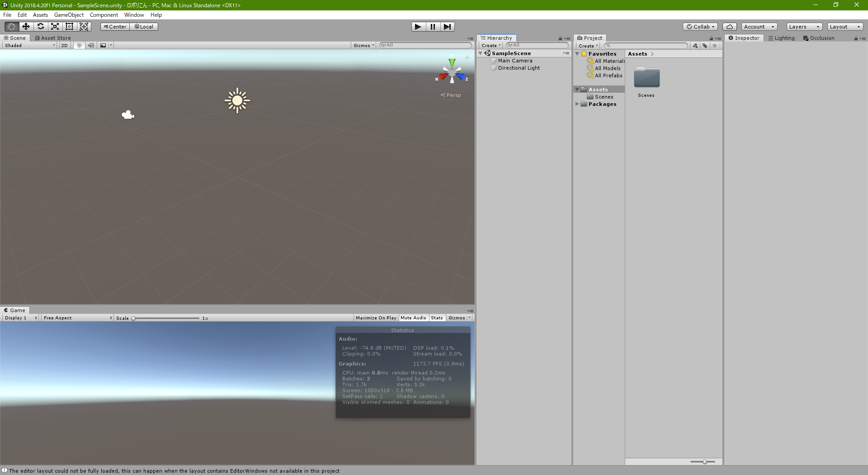This screenshot has width=868, height=475.
Task: Select the Hand tool
Action: [x=11, y=27]
